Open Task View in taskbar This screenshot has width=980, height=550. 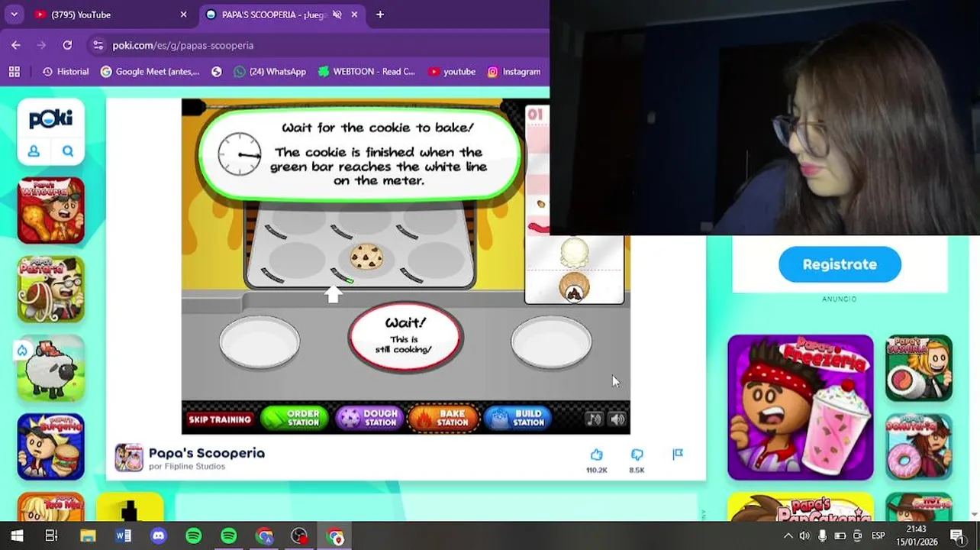point(51,535)
